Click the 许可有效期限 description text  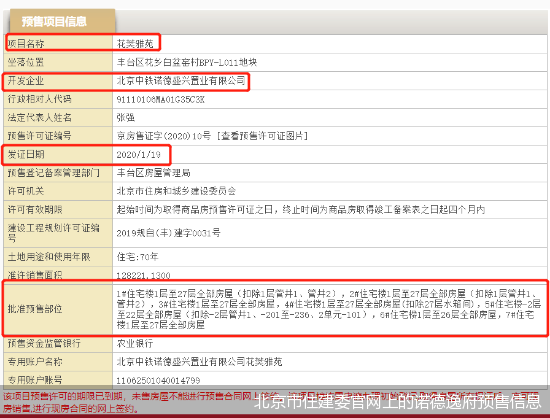click(301, 210)
